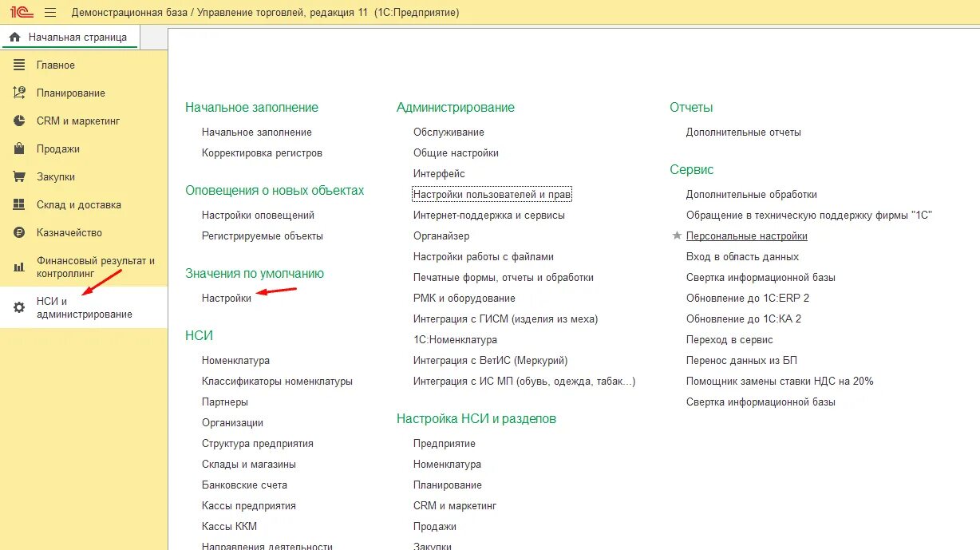Viewport: 980px width, 550px height.
Task: Click the Продажи shopping bag icon
Action: pos(19,148)
